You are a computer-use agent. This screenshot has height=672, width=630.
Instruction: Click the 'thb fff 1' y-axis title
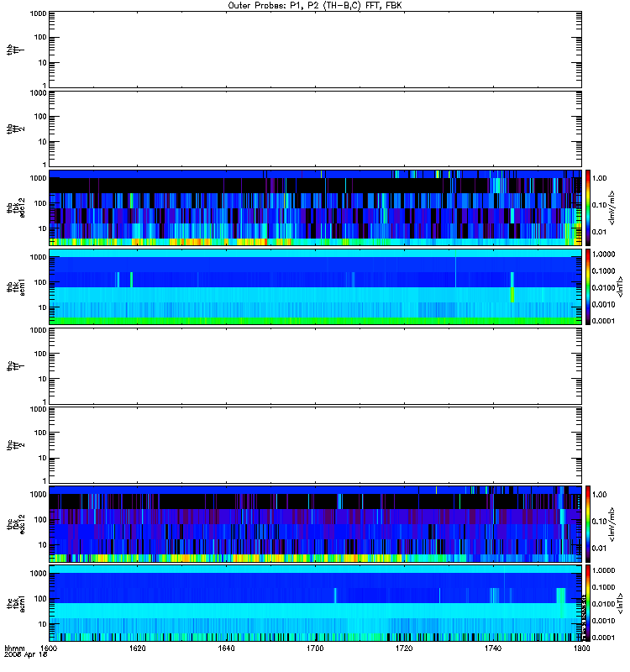point(16,50)
